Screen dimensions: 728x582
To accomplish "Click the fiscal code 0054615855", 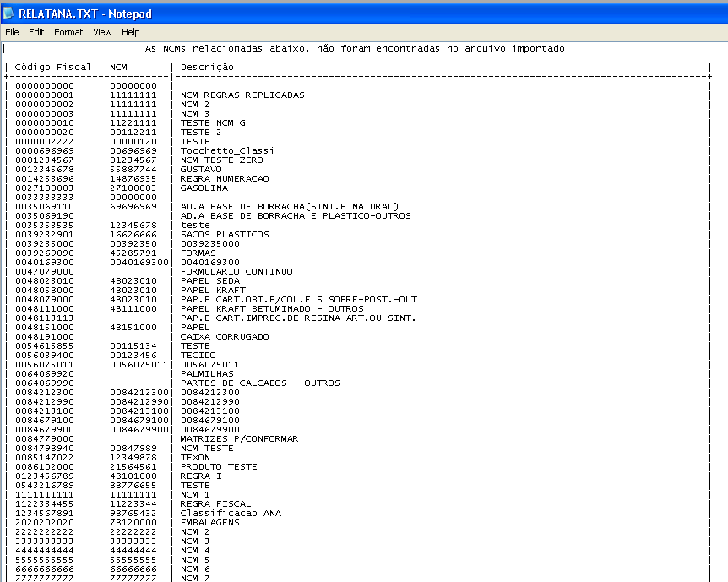I will [45, 345].
